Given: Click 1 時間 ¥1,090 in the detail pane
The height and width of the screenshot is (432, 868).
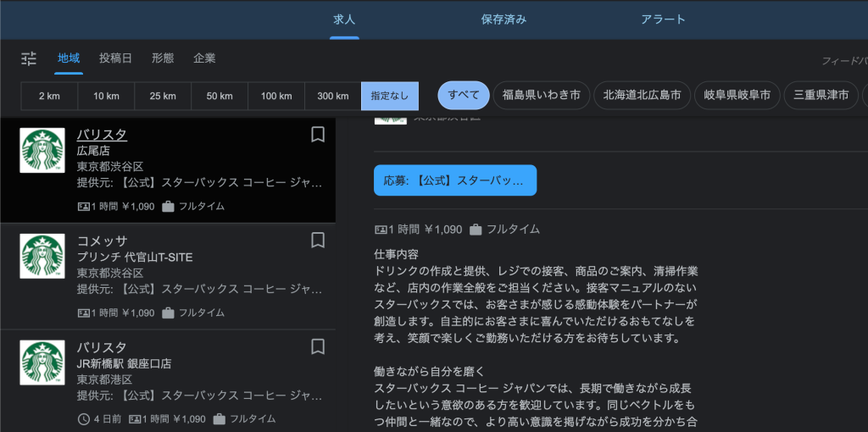Looking at the screenshot, I should coord(426,230).
